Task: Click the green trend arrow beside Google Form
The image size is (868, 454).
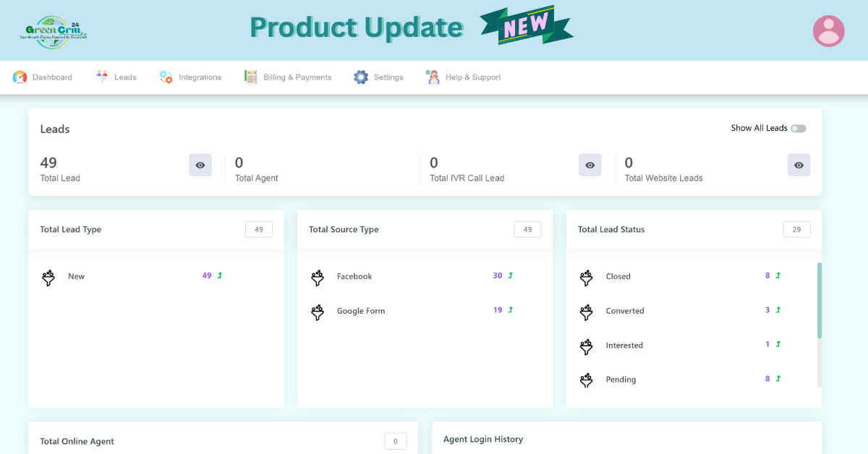Action: click(511, 310)
